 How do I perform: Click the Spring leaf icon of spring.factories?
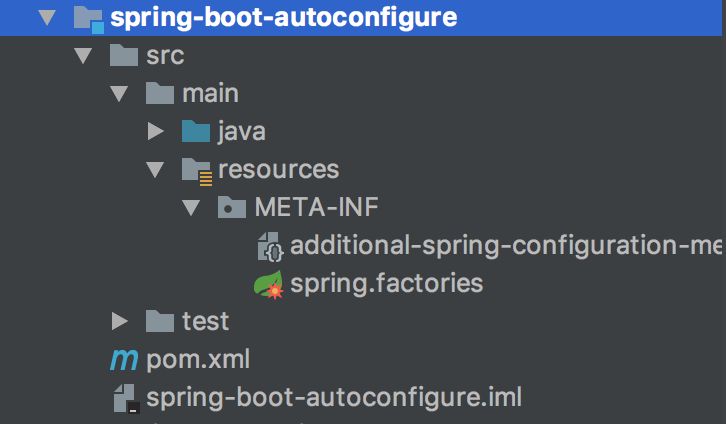pyautogui.click(x=269, y=284)
